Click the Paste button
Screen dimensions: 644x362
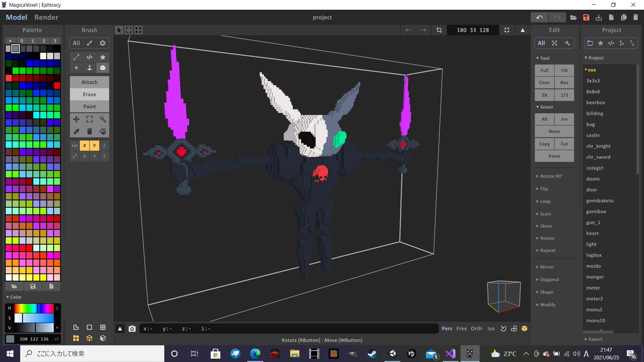coord(554,156)
